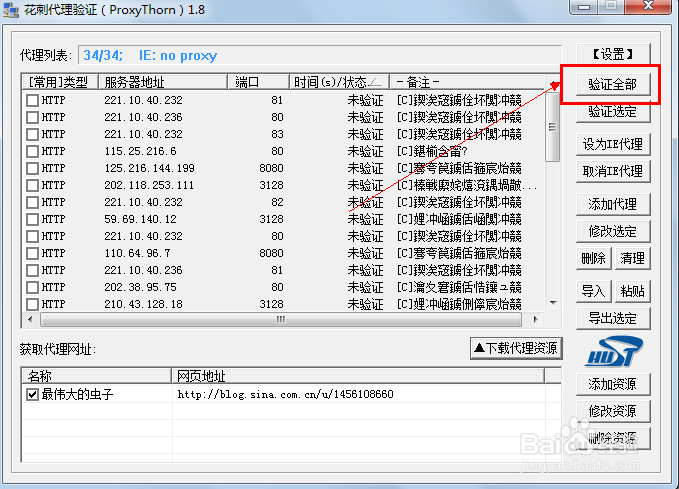Viewport: 679px width, 489px height.
Task: Click the horizontal scrollbar right arrow
Action: (x=536, y=320)
